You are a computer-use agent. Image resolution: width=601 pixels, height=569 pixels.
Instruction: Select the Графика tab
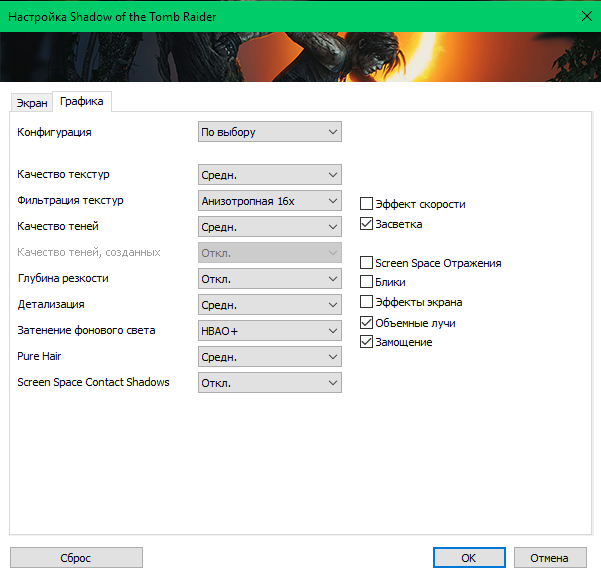tap(82, 102)
